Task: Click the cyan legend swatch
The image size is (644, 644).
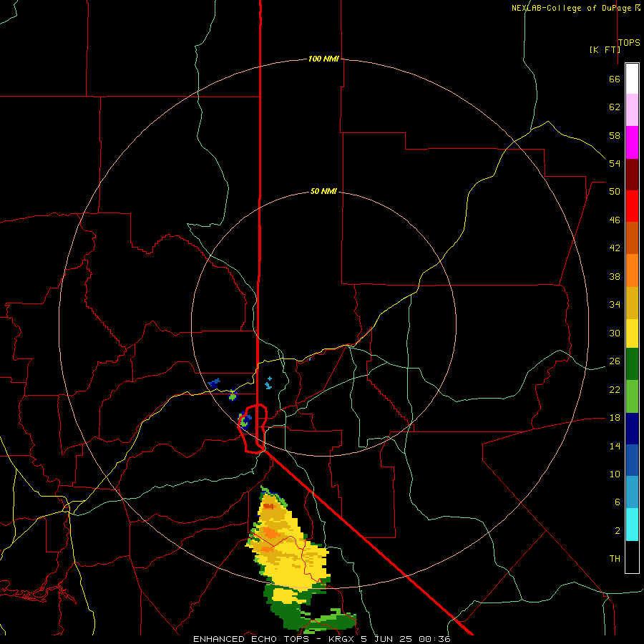Action: 632,525
